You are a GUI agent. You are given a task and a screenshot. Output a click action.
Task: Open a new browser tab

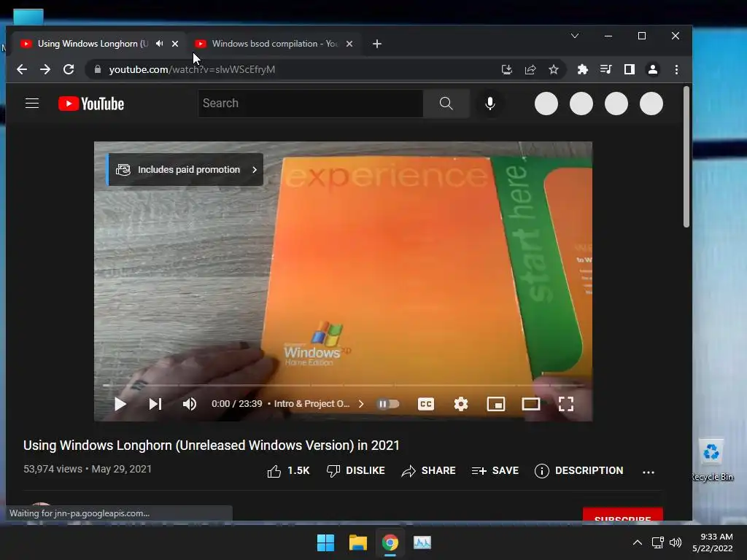pos(377,44)
